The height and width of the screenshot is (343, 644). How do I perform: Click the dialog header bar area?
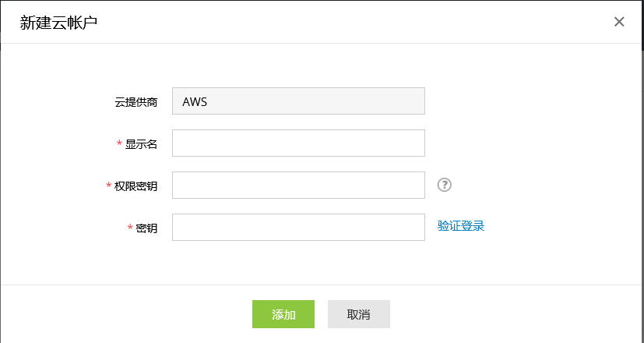point(350,22)
